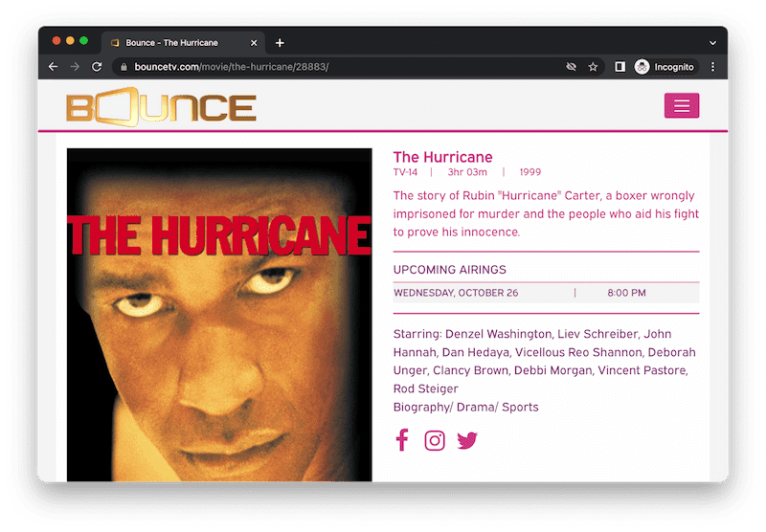Click the yellow minimize window button
The image size is (766, 532).
tap(70, 40)
